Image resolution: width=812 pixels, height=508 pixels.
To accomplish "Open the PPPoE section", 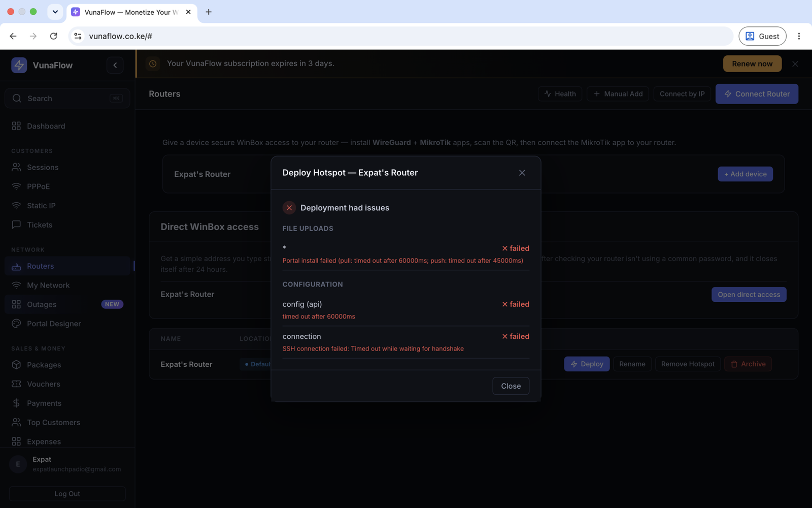I will 67,186.
